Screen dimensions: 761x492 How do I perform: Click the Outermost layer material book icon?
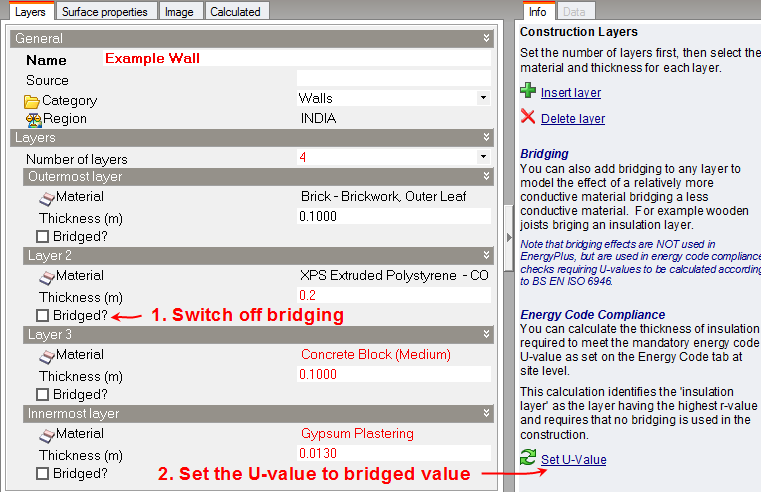(46, 197)
